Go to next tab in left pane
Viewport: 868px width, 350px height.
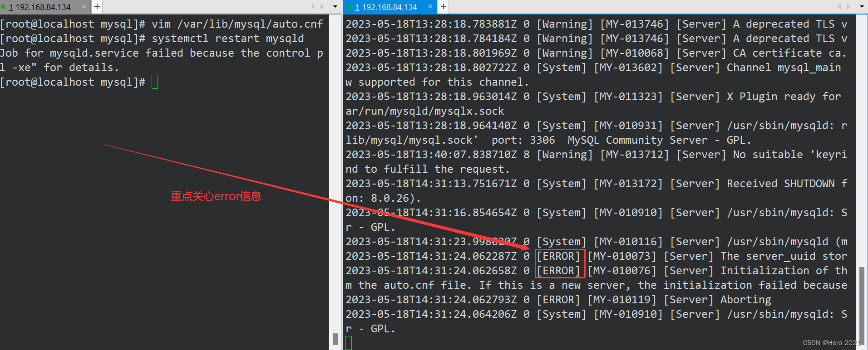pyautogui.click(x=322, y=6)
